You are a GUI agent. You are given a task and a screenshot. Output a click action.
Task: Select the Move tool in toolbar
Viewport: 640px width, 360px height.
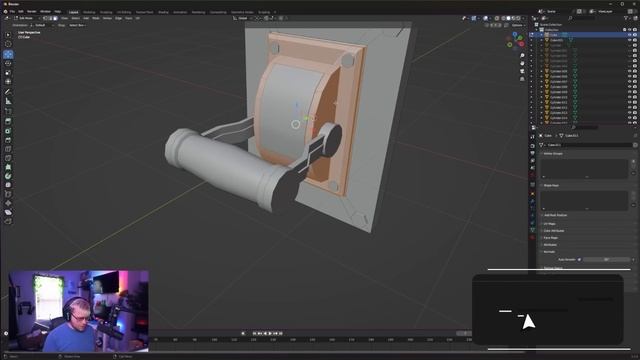[x=8, y=54]
